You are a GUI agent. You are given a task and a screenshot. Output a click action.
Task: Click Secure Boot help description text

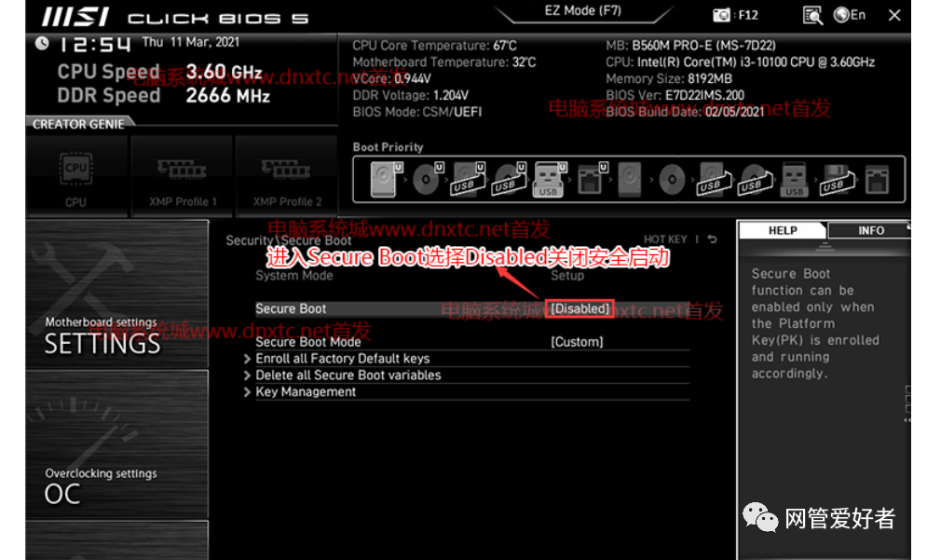point(814,323)
